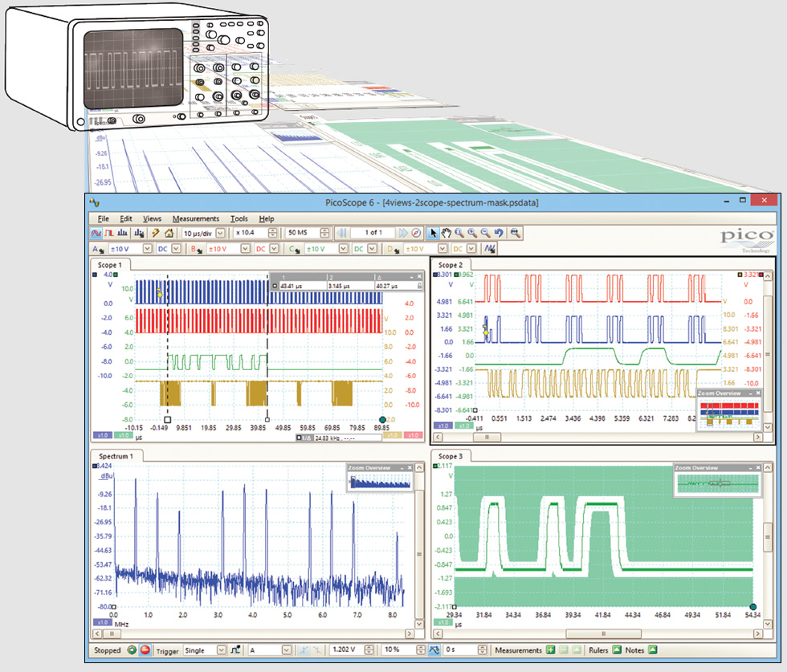Toggle post-trigger delay icon
The image size is (787, 672).
pyautogui.click(x=434, y=650)
